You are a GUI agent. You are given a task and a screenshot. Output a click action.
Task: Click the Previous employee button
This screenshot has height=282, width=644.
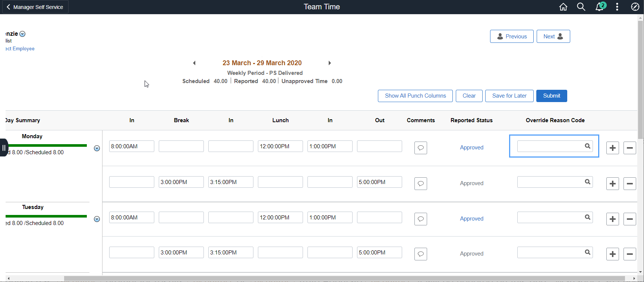pos(512,37)
